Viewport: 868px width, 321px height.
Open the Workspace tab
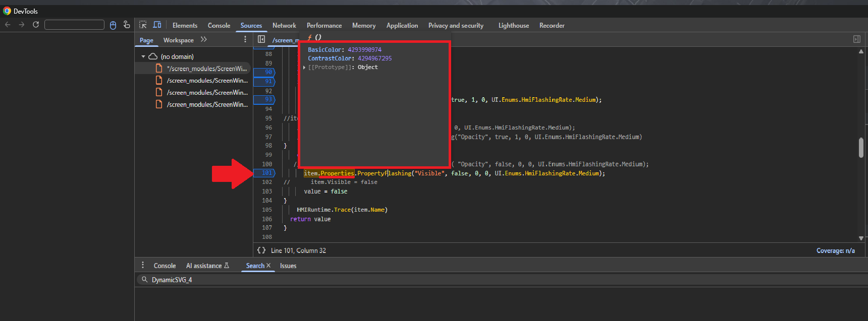pos(178,40)
